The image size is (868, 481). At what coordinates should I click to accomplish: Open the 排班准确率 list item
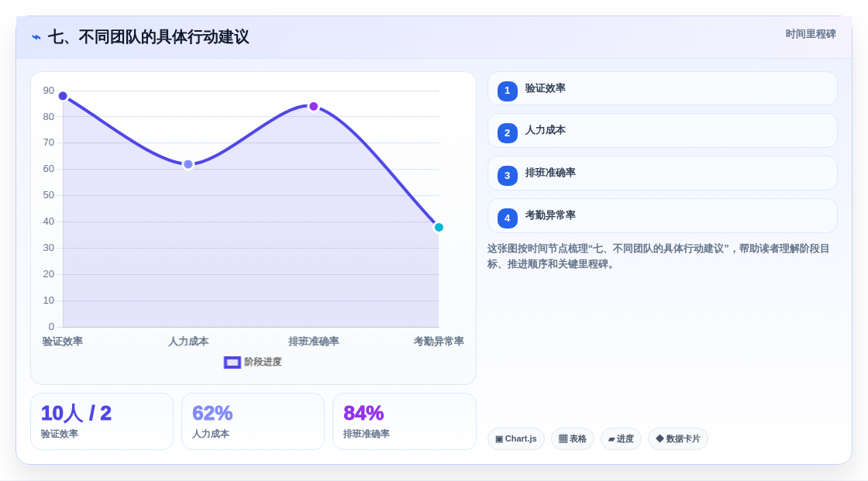[x=662, y=174]
